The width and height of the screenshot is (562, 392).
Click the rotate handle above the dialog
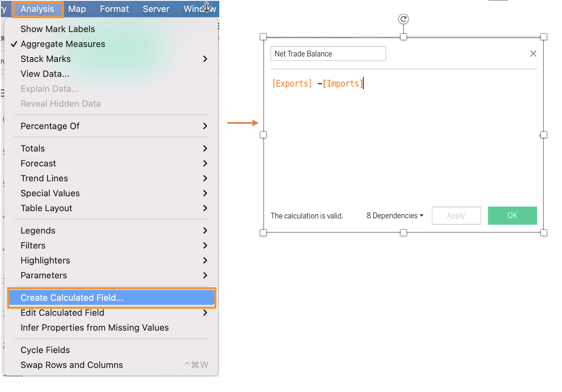point(404,19)
